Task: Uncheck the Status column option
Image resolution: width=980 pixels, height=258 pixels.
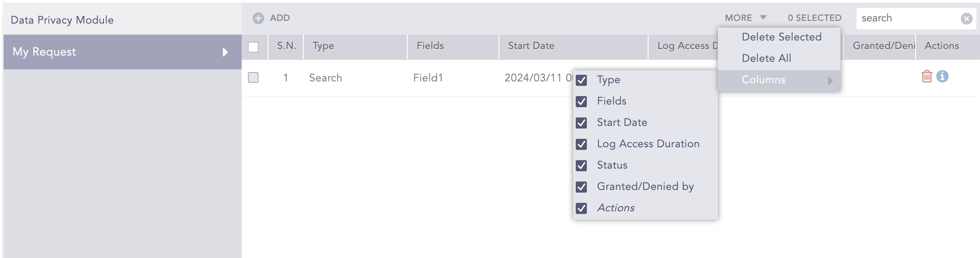Action: coord(582,165)
